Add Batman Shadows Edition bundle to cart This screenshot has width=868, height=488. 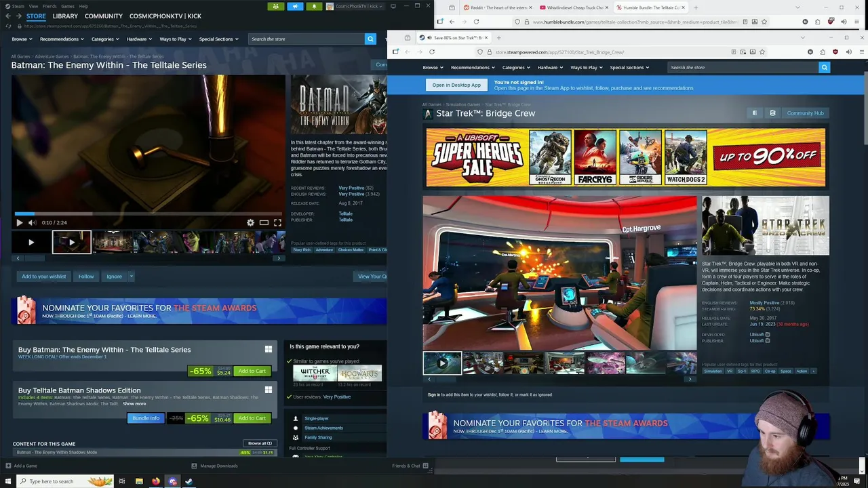pos(252,418)
